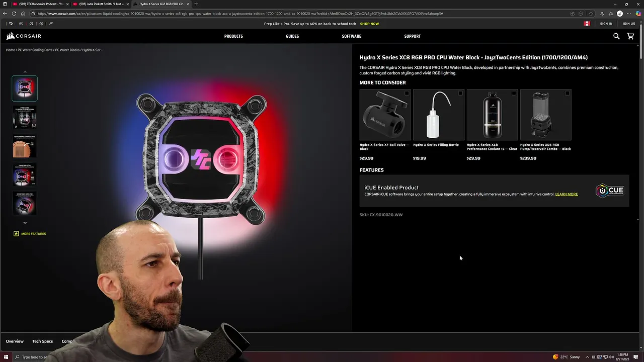Click the flag-shaped bookmarks bar icon
This screenshot has height=362, width=644.
click(51, 24)
